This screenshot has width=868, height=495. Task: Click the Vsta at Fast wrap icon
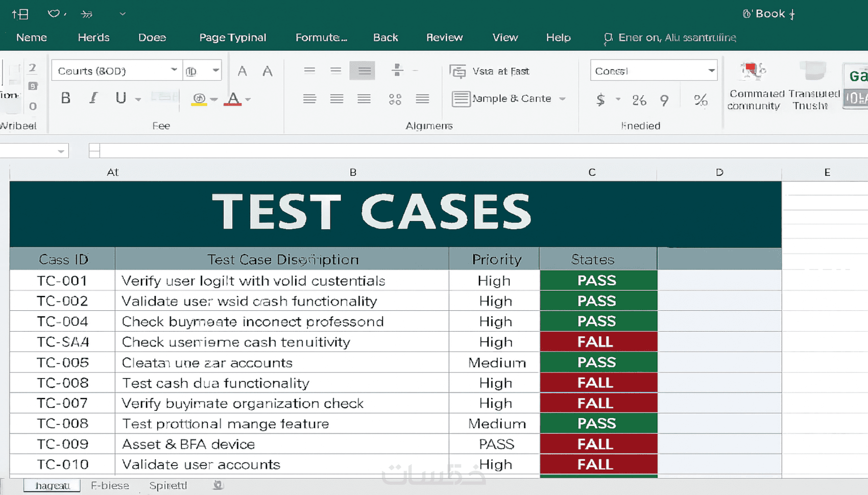[x=457, y=71]
